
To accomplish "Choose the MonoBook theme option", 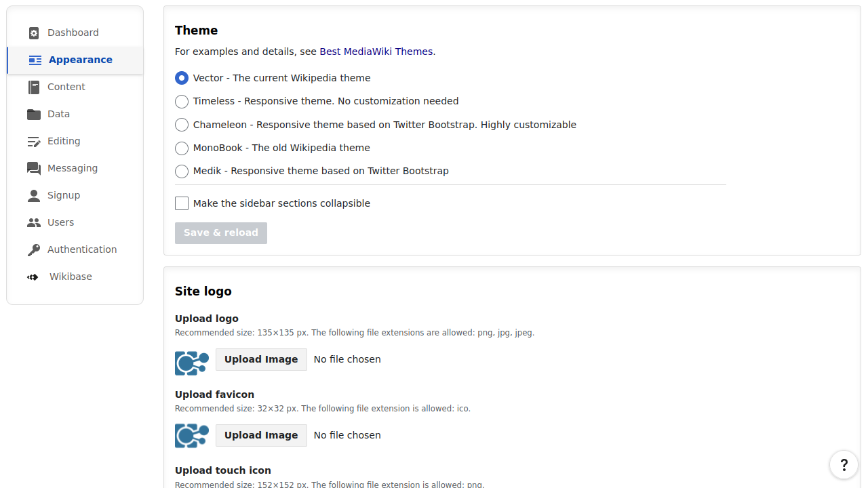I will [x=181, y=148].
